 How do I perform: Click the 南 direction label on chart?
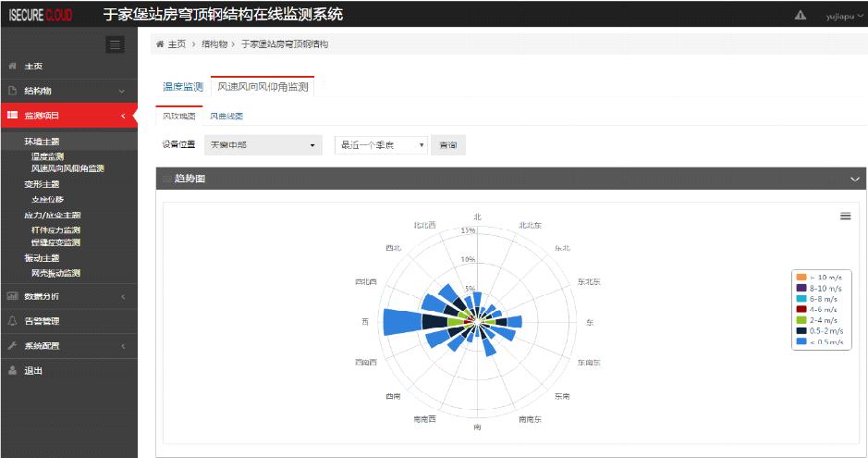477,427
